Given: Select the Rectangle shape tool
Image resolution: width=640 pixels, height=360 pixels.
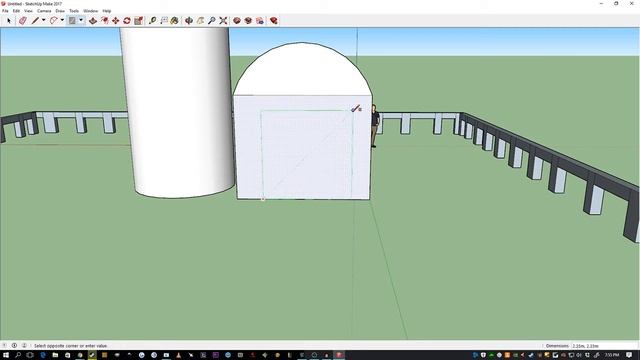Looking at the screenshot, I should point(72,20).
